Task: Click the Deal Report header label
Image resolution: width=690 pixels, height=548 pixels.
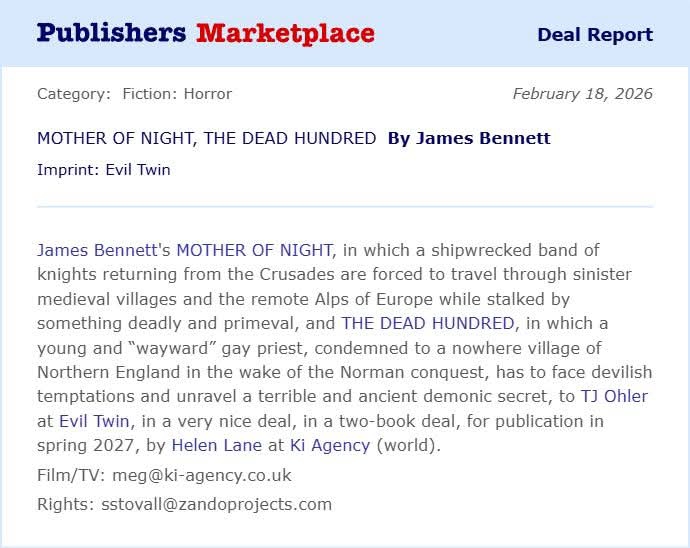Action: click(x=594, y=35)
